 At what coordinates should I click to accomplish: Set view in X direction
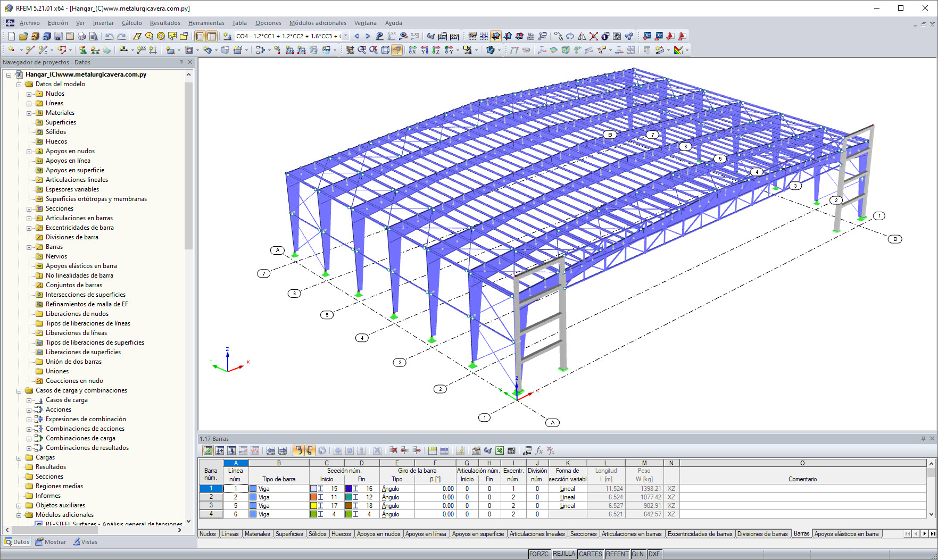pos(413,50)
